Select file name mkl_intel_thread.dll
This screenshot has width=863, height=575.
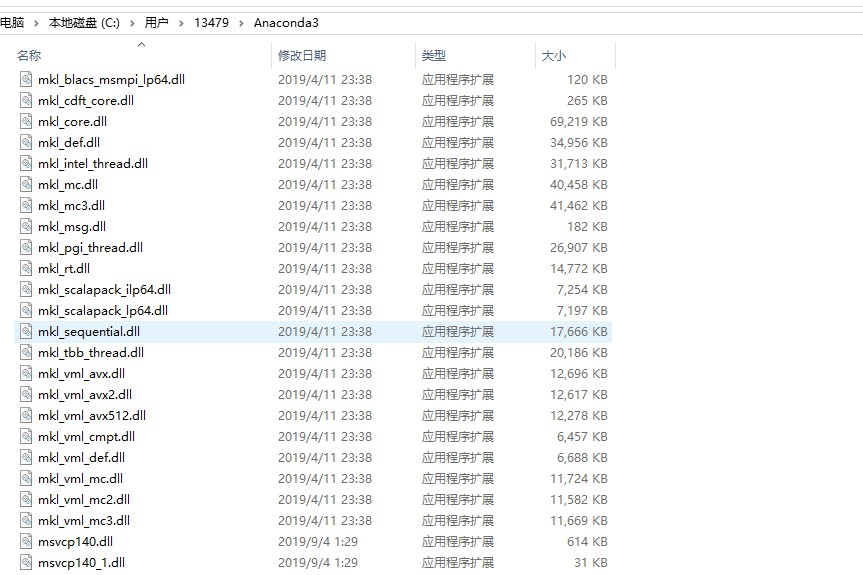tap(92, 163)
